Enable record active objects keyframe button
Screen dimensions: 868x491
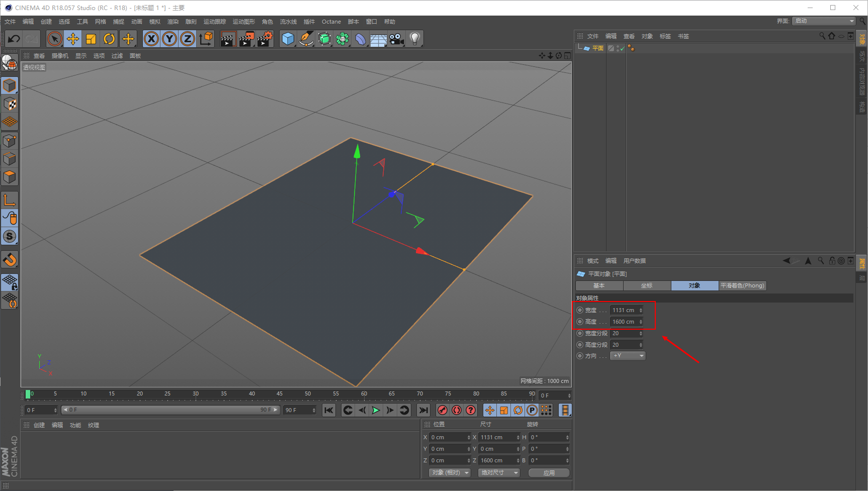pyautogui.click(x=443, y=410)
